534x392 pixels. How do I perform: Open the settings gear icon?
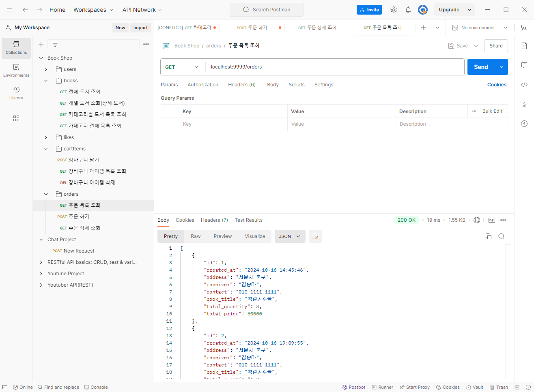point(394,10)
